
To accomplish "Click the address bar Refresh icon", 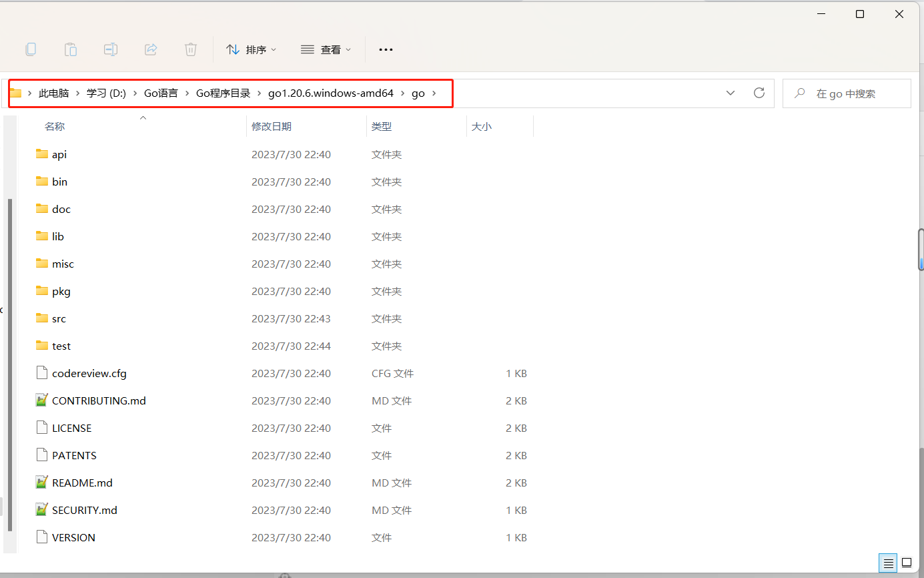I will coord(759,93).
